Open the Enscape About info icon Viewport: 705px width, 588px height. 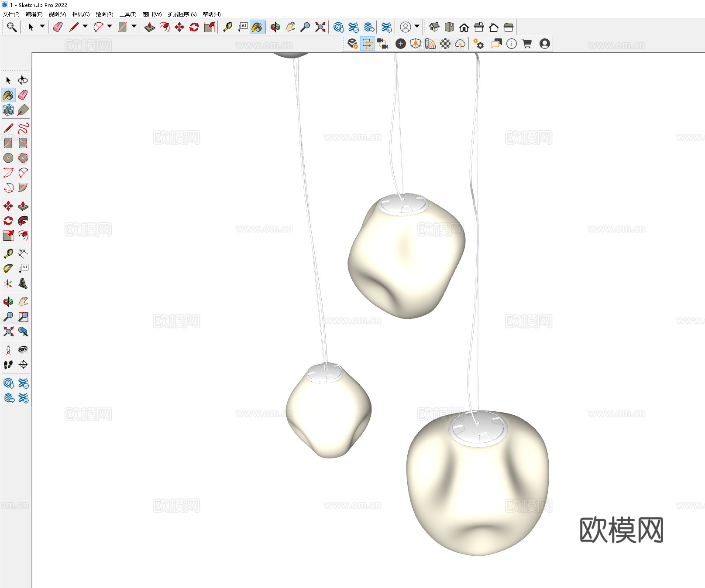[512, 44]
